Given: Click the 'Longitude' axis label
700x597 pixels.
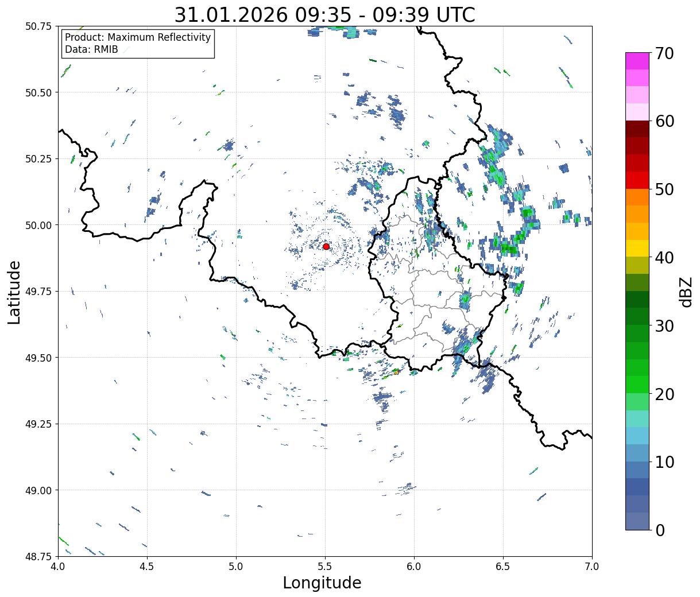Looking at the screenshot, I should coord(322,583).
